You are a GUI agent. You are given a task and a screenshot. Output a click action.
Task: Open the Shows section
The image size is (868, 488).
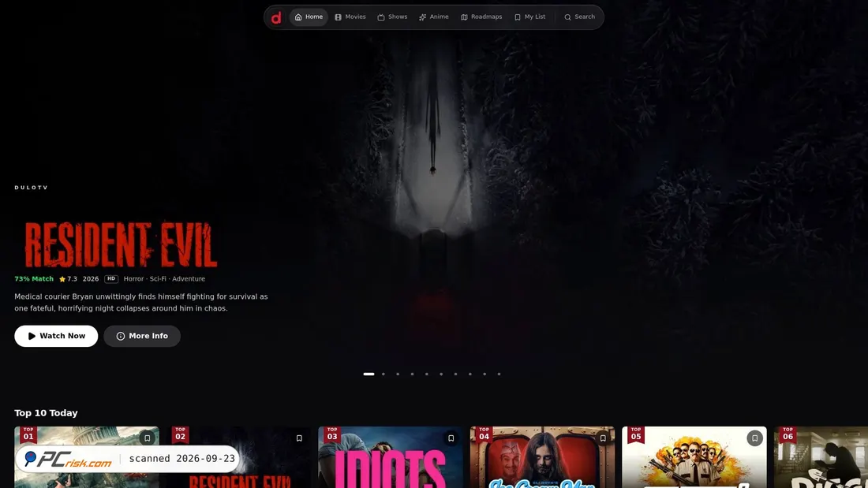392,17
